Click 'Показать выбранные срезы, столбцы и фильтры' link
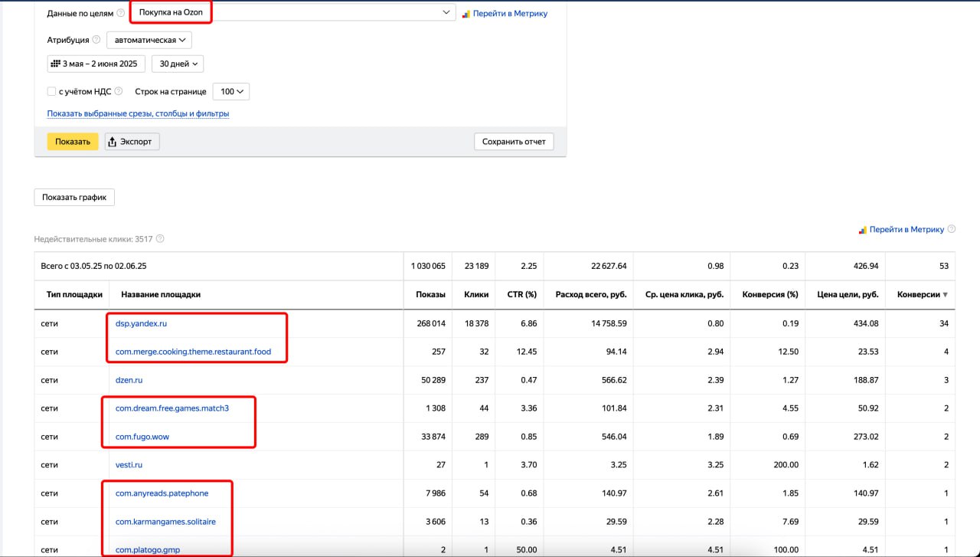Screen dimensions: 980x557 coord(138,113)
